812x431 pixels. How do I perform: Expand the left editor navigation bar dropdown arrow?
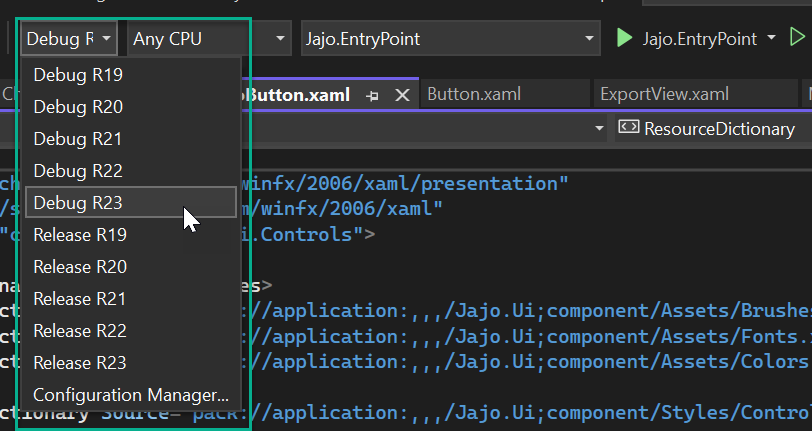coord(599,128)
